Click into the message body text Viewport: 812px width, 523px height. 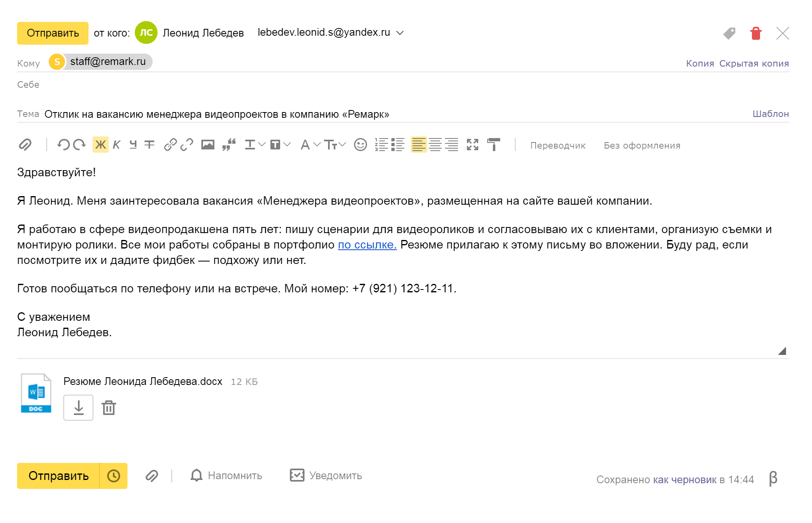tap(402, 252)
